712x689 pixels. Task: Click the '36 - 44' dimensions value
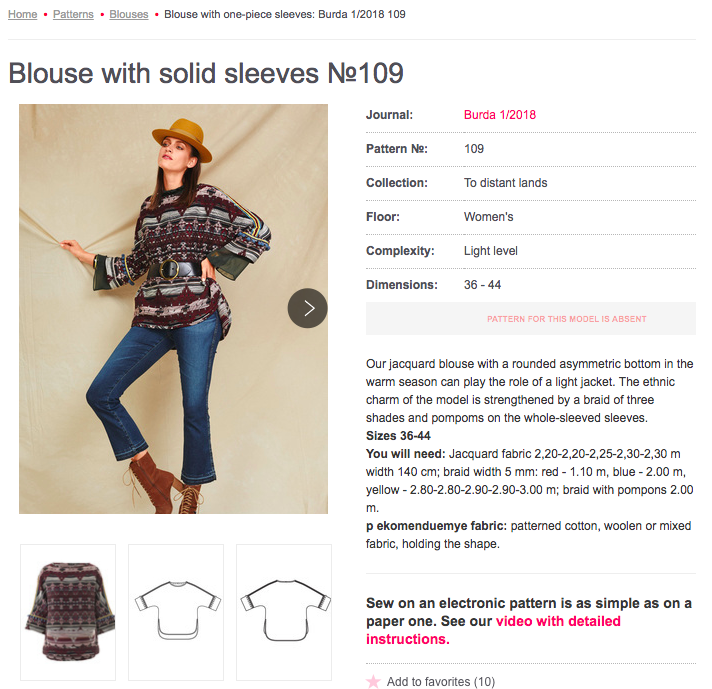[483, 285]
